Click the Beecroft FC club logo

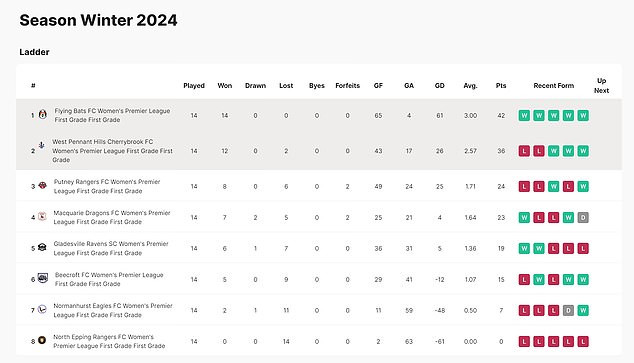[x=42, y=278]
